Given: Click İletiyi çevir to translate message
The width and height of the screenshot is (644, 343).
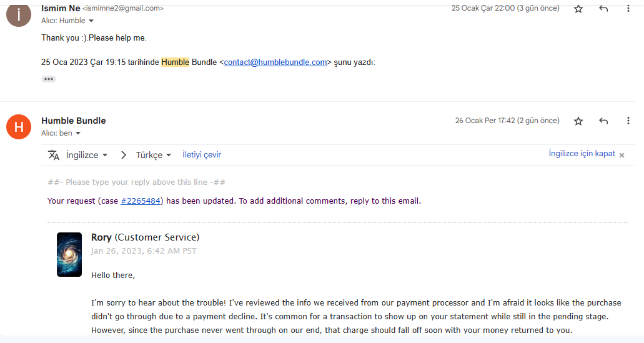Looking at the screenshot, I should (x=202, y=155).
